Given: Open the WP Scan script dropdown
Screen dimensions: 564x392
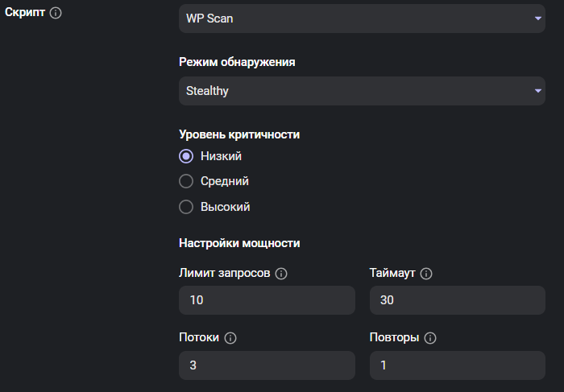Looking at the screenshot, I should pos(362,19).
